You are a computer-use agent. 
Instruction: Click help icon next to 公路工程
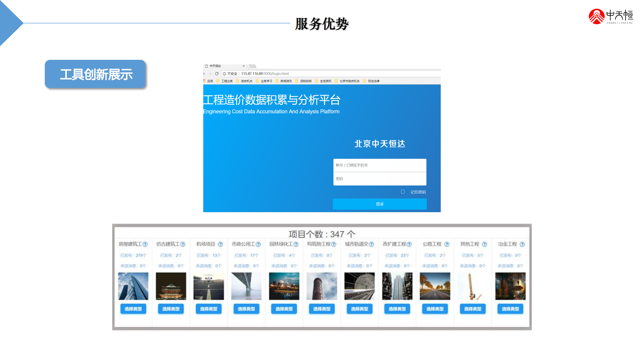point(447,244)
